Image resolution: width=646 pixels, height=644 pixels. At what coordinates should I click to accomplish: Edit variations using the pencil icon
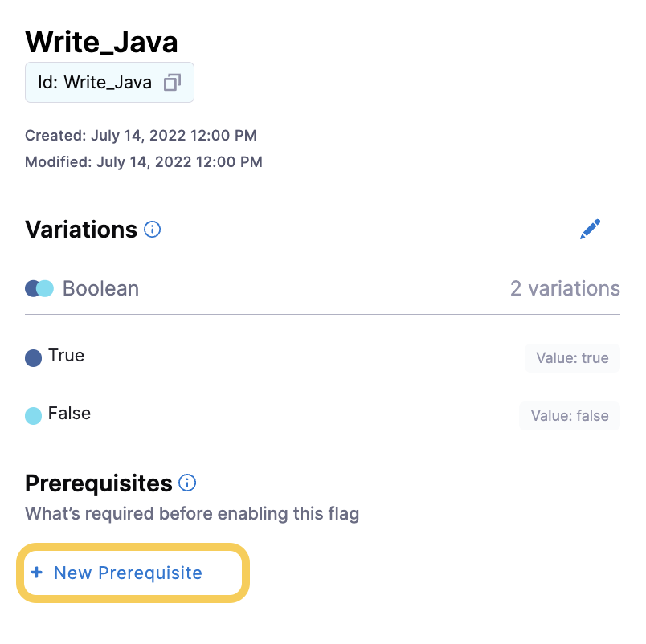pos(591,229)
